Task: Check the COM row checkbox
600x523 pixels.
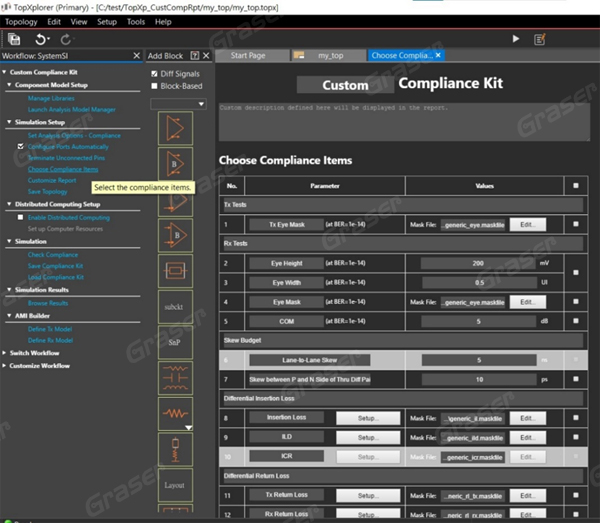Action: pos(576,321)
